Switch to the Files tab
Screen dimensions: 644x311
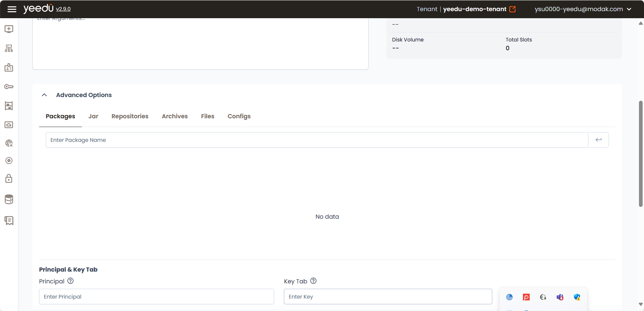pyautogui.click(x=208, y=116)
